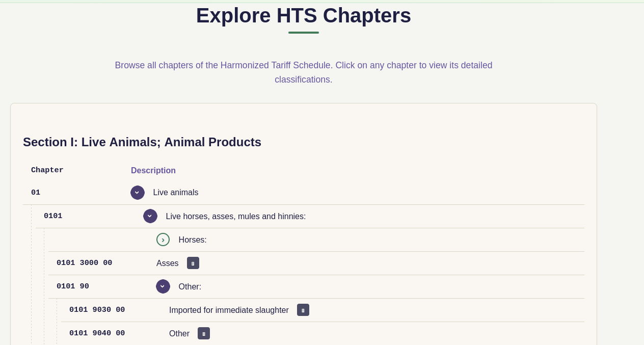
Task: Click the Horses: row label
Action: point(193,240)
